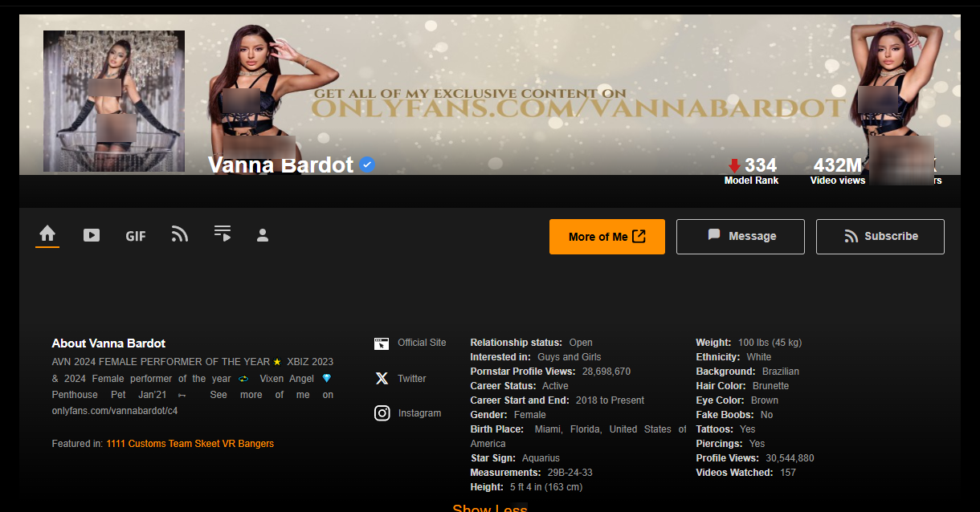Collapse the details with Show Less

click(x=489, y=507)
